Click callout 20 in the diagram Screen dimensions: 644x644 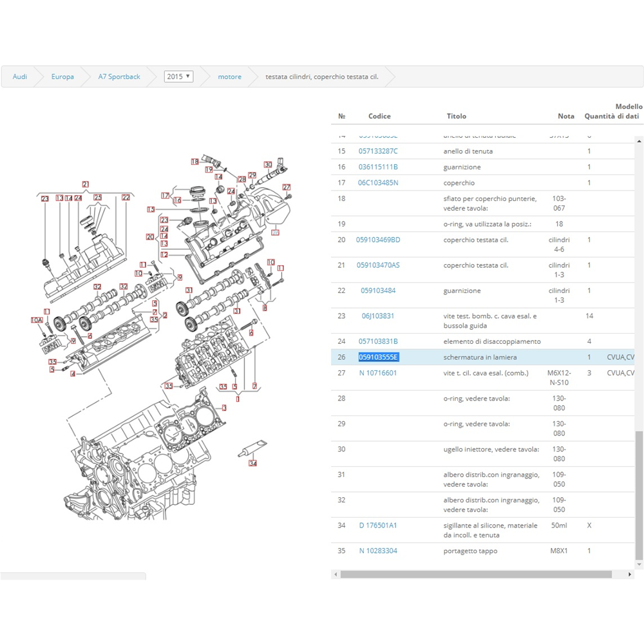click(150, 237)
